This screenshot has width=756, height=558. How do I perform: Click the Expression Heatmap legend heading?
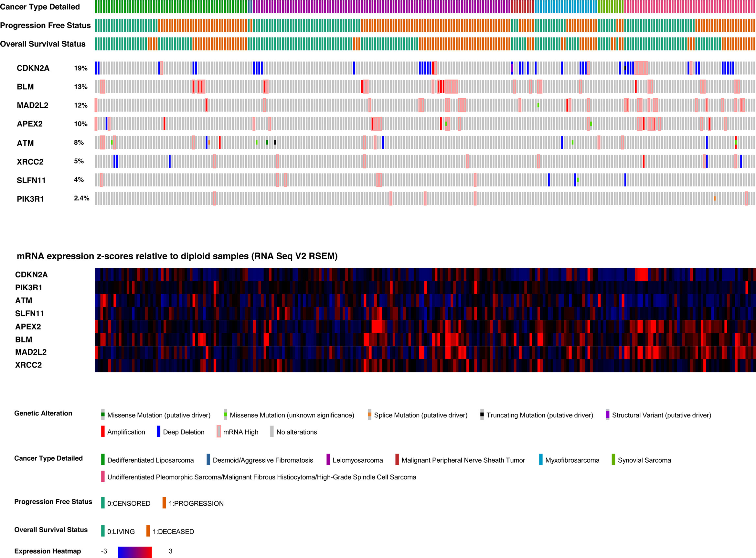pyautogui.click(x=48, y=551)
